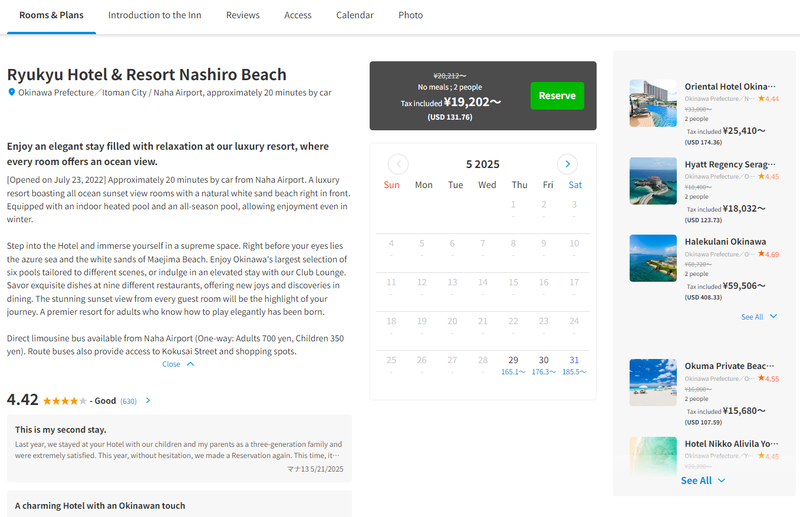Viewport: 800px width, 517px height.
Task: Select the Calendar tab
Action: click(355, 15)
